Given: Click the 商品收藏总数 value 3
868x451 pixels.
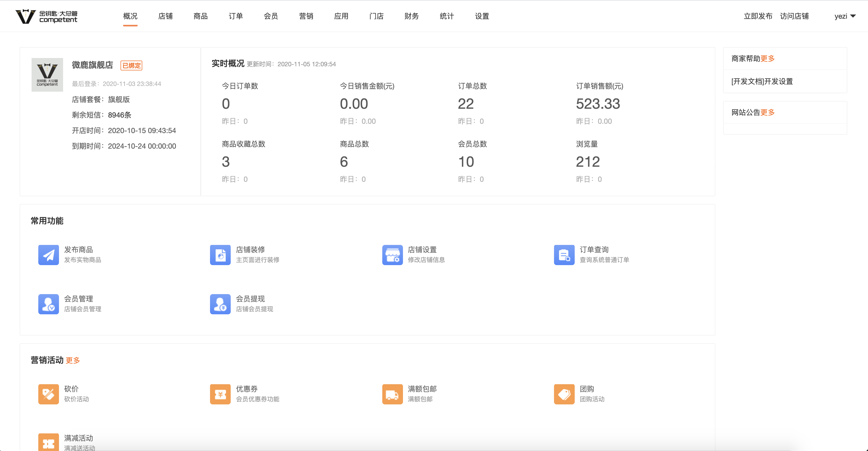Looking at the screenshot, I should coord(226,162).
